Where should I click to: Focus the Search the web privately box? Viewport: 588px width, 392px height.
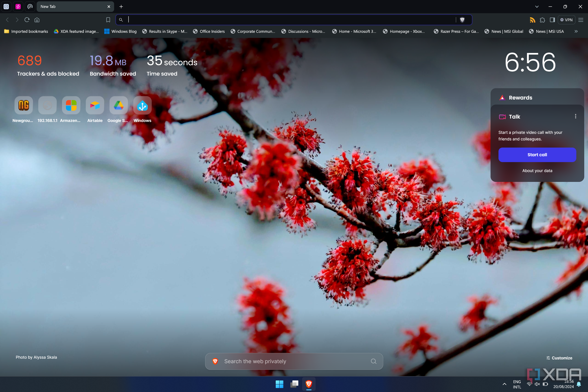coord(294,361)
